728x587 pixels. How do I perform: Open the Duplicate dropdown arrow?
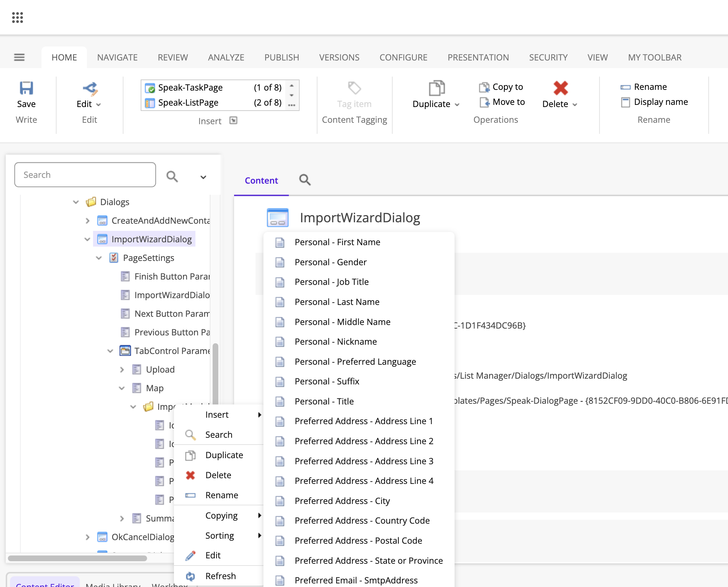[457, 105]
